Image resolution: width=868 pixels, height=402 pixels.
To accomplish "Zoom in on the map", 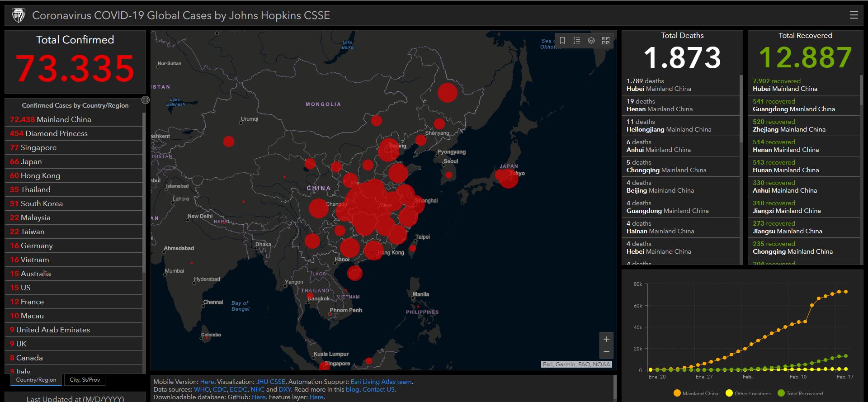I will click(606, 339).
